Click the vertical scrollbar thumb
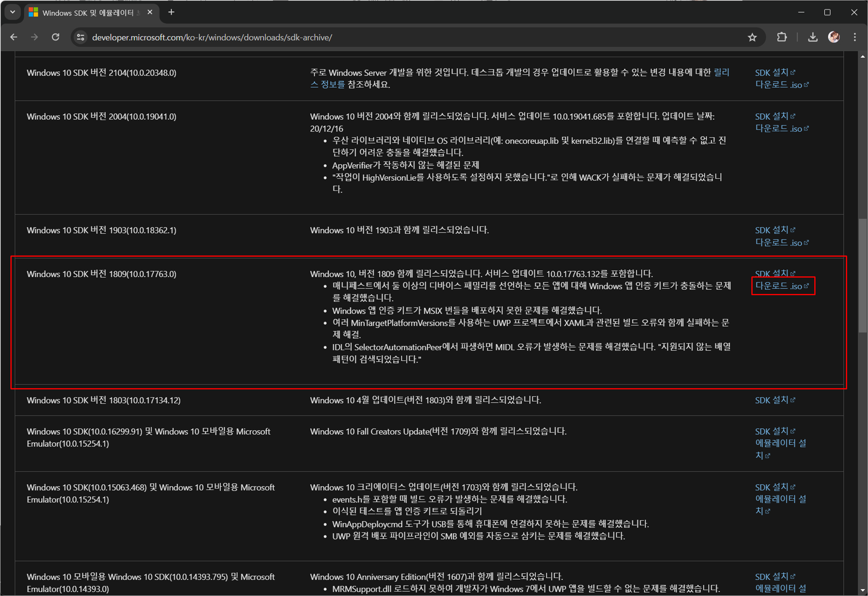This screenshot has height=596, width=868. (862, 275)
